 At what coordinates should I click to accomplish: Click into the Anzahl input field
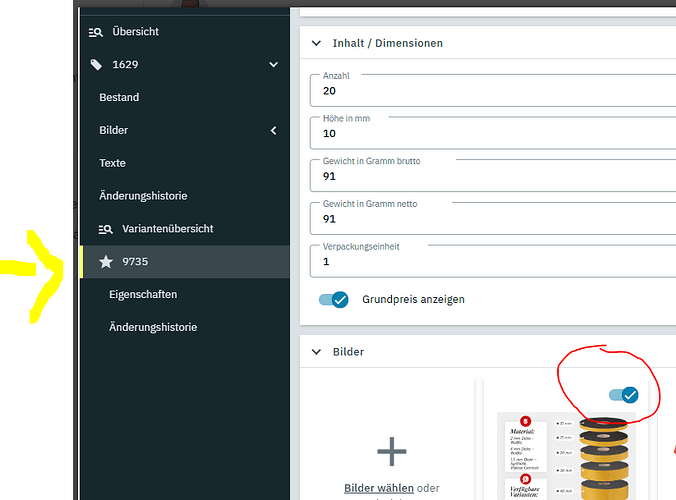click(x=495, y=91)
